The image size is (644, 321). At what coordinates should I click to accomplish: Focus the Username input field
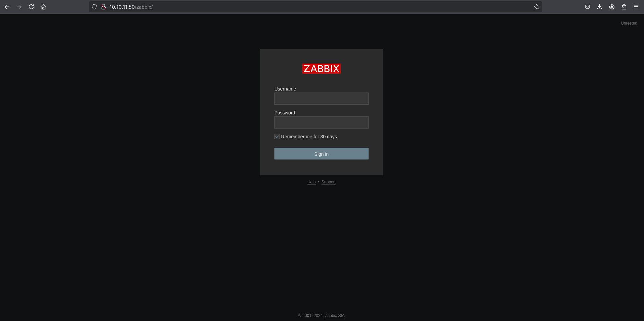point(321,99)
